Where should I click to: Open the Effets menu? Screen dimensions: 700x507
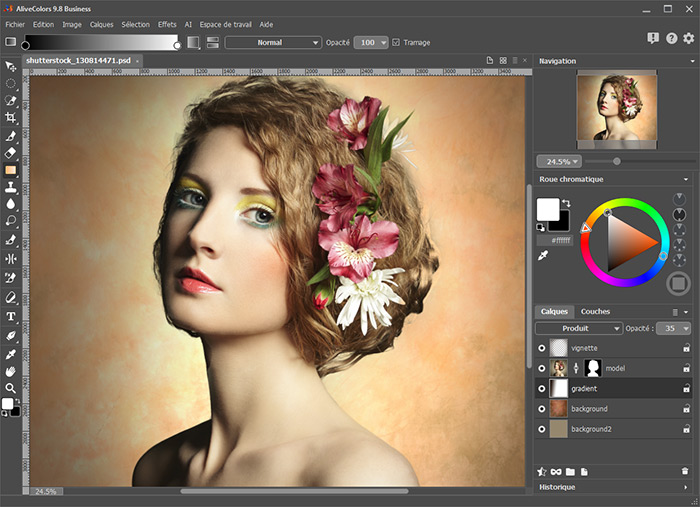click(x=167, y=25)
